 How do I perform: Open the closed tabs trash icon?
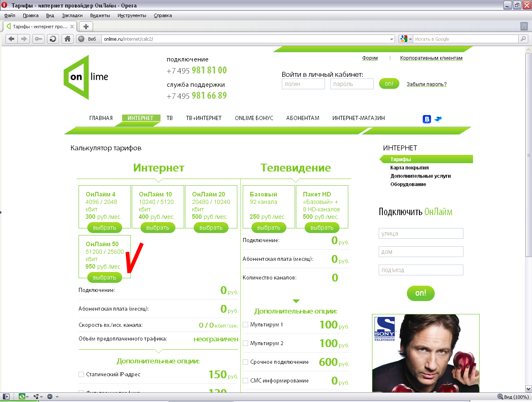524,26
